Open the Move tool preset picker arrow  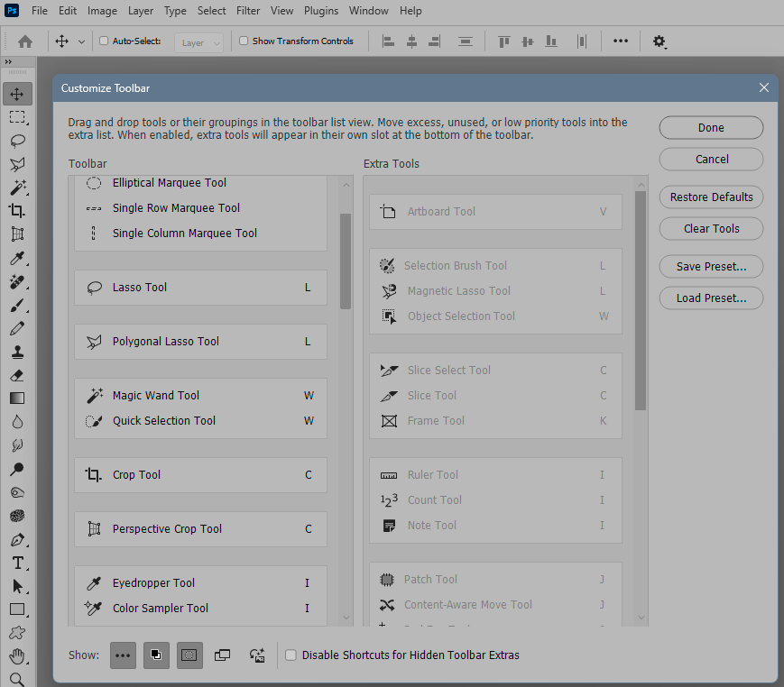pyautogui.click(x=81, y=42)
